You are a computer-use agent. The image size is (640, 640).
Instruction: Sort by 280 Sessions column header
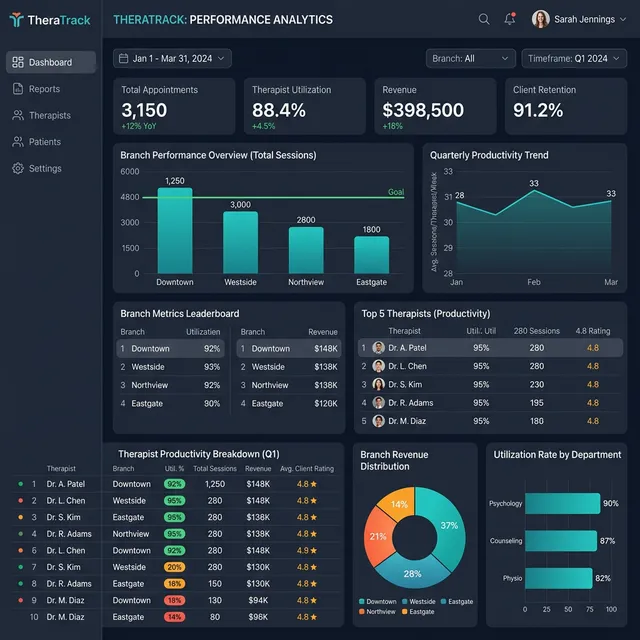point(536,331)
